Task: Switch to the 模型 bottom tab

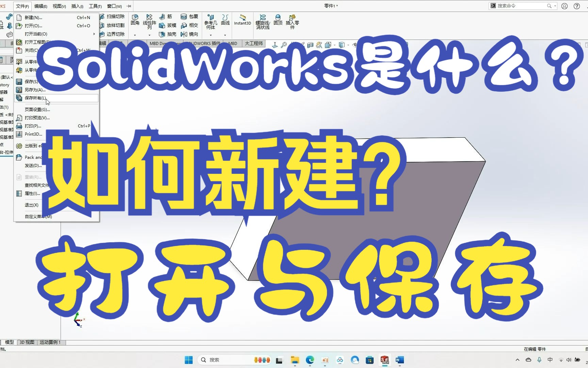Action: (10, 342)
